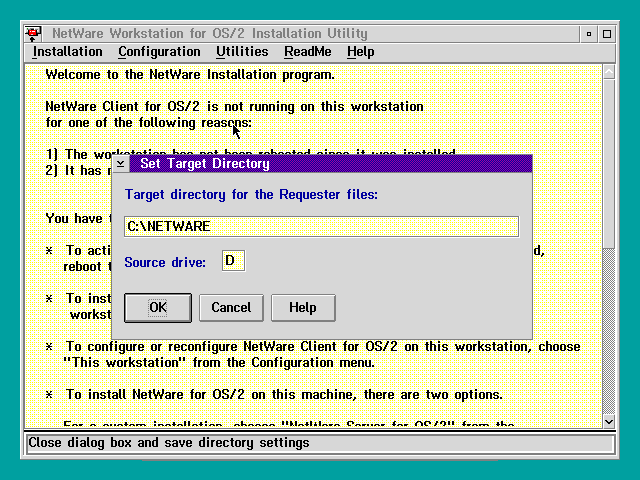Click 'Target directory for the Requester files:' label
The height and width of the screenshot is (480, 640).
(x=251, y=195)
